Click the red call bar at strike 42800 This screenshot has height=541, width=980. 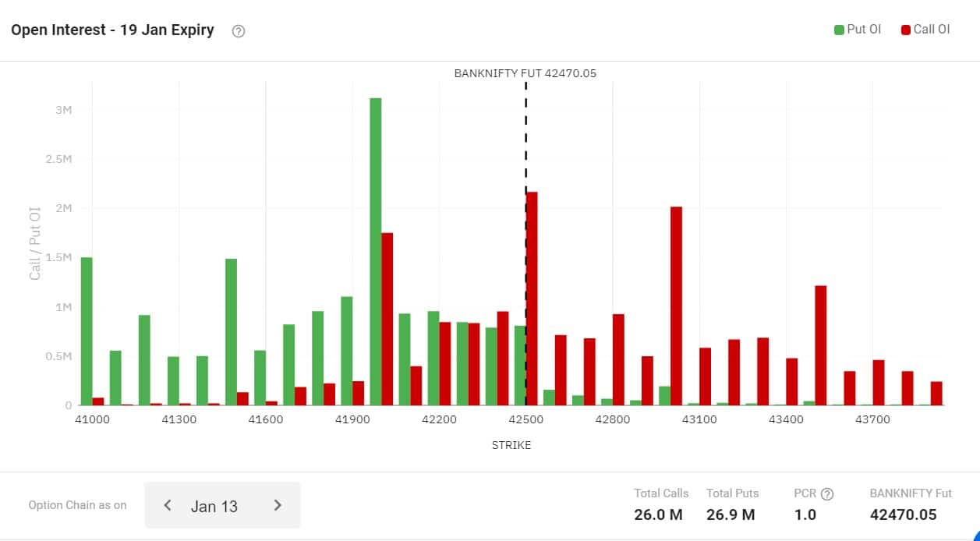click(x=618, y=359)
